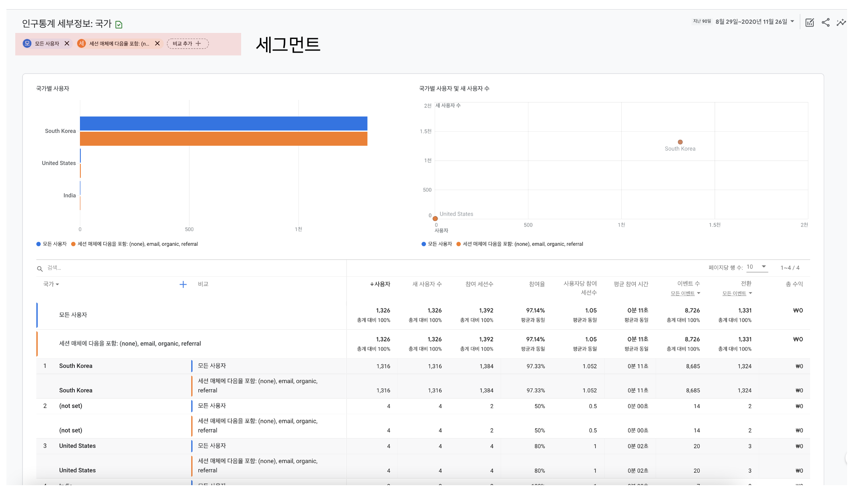Remove the 모든 사용자 comparison chip
This screenshot has height=498, width=868.
coord(67,43)
